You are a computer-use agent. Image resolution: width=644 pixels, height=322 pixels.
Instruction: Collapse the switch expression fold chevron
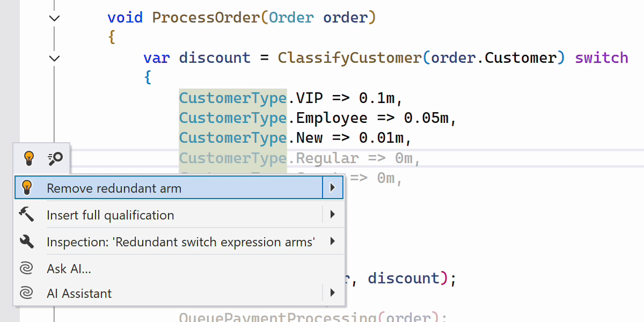[x=54, y=58]
